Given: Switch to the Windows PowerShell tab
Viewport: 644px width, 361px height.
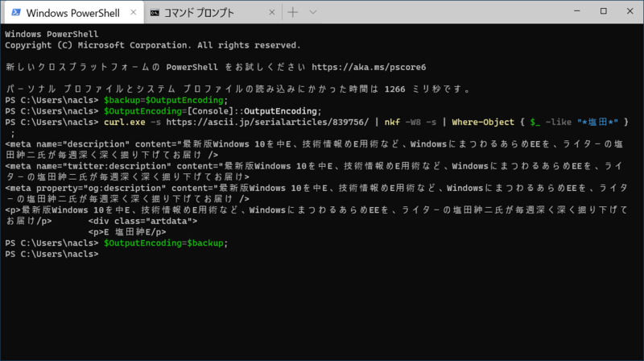Looking at the screenshot, I should (x=74, y=13).
